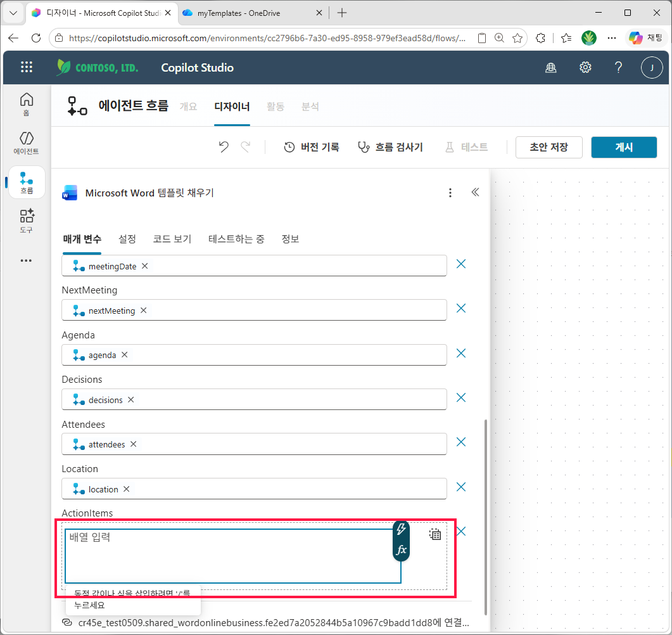
Task: Open the environment selector globe icon
Action: (551, 67)
